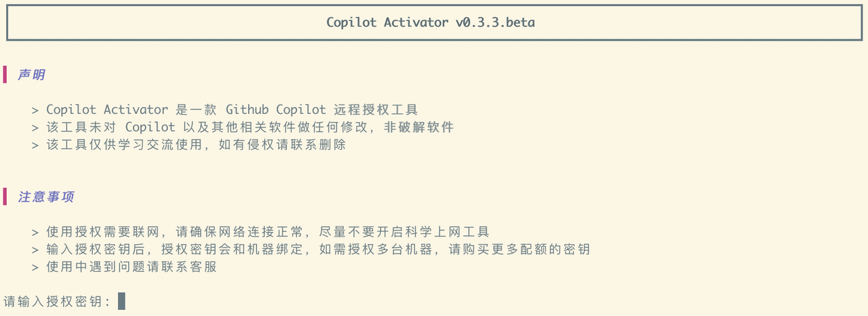This screenshot has width=868, height=316.
Task: Click the authorization key input cursor
Action: tap(121, 301)
